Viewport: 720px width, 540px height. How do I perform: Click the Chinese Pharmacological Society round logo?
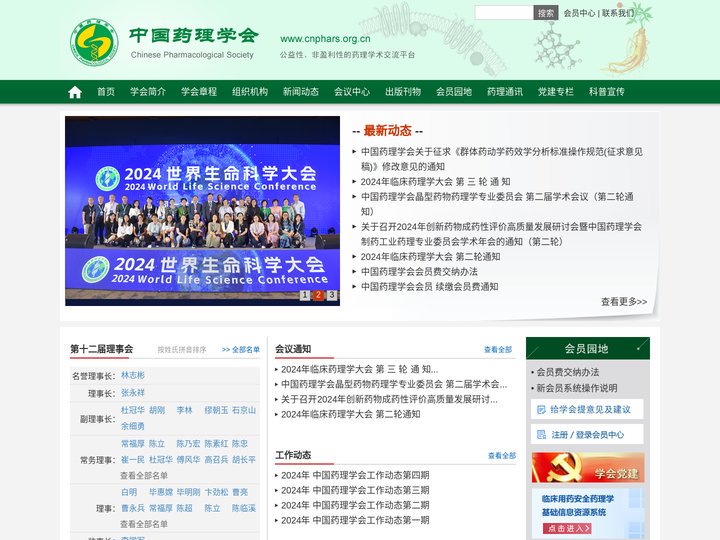pyautogui.click(x=94, y=42)
